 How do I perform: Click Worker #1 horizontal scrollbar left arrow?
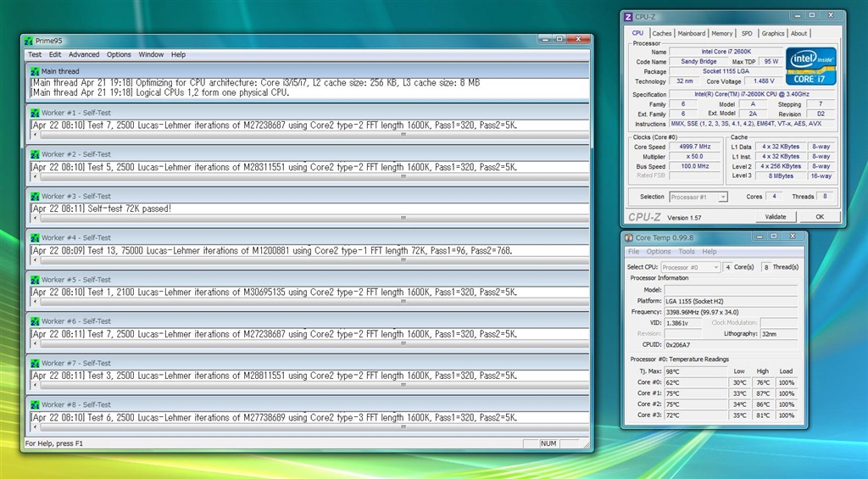[36, 135]
